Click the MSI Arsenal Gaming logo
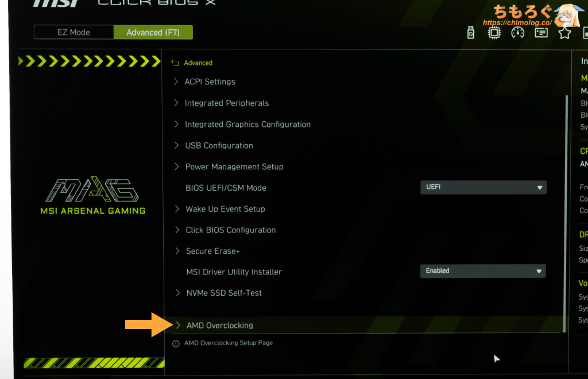588x379 pixels. pos(92,195)
